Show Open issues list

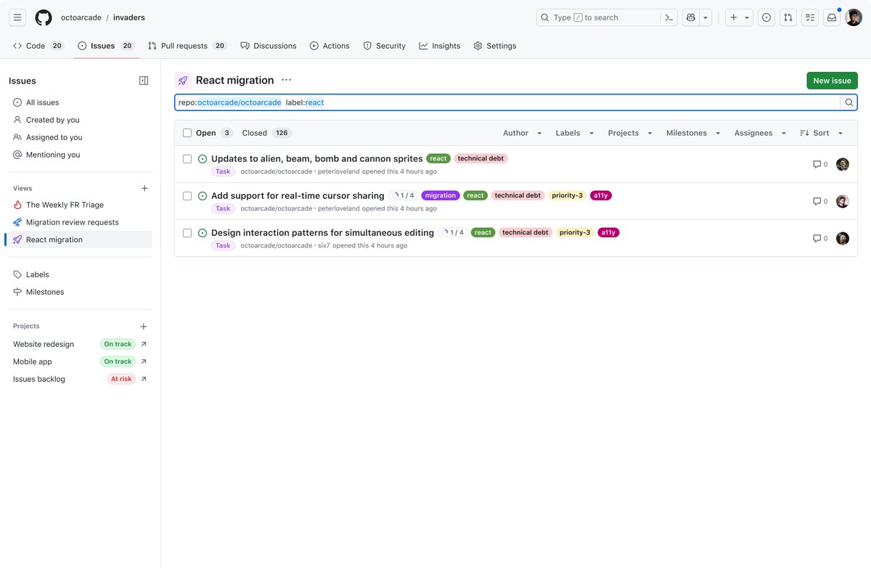214,133
